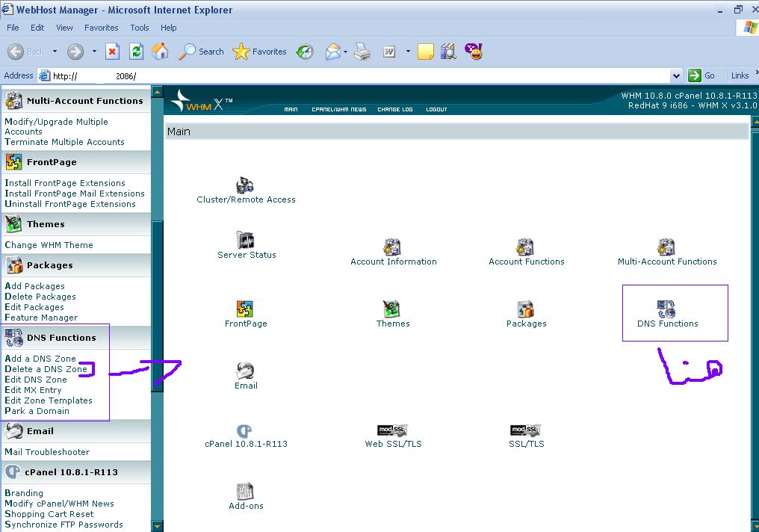
Task: Click the Packages icon in main panel
Action: pyautogui.click(x=526, y=309)
